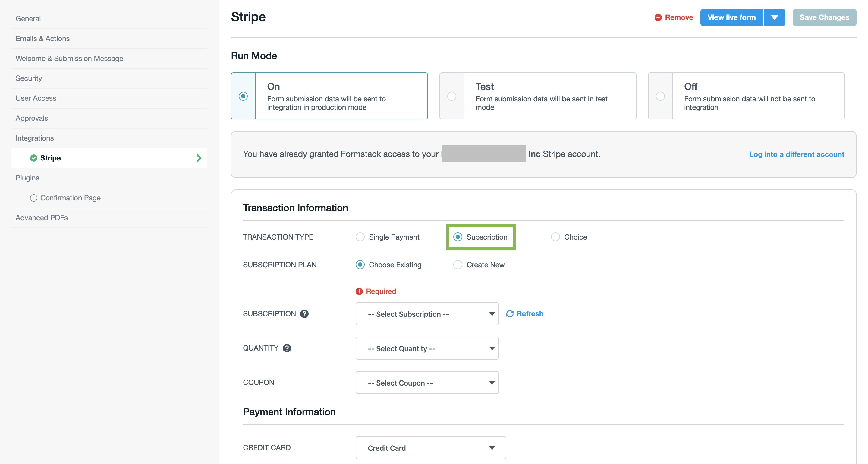This screenshot has height=464, width=868.
Task: Open the Subscription help question mark
Action: click(304, 313)
